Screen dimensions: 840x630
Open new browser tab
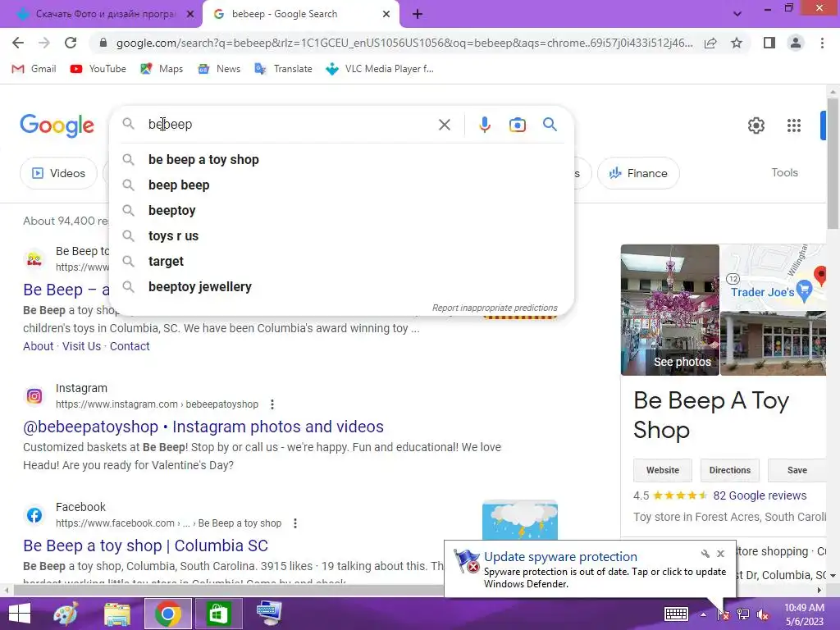click(x=418, y=15)
